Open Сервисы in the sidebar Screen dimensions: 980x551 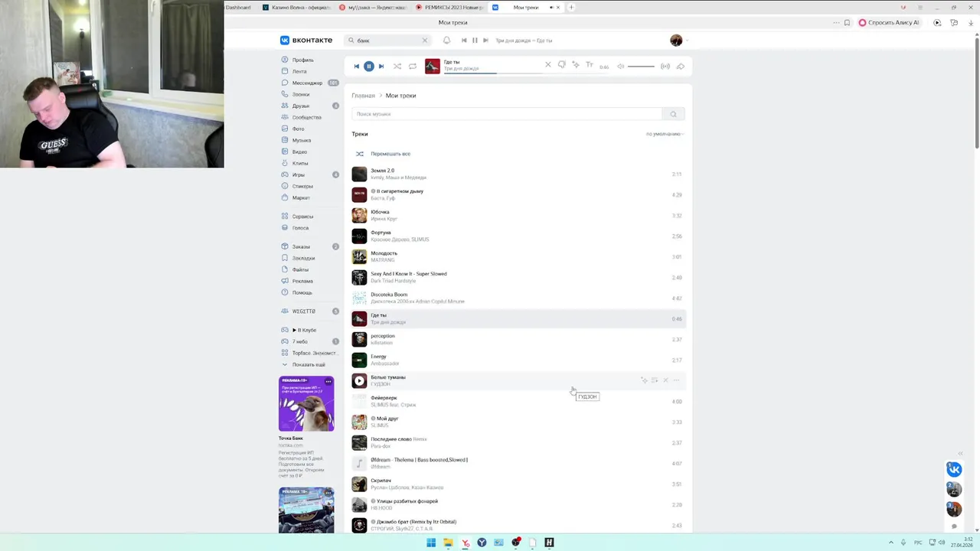(x=302, y=217)
